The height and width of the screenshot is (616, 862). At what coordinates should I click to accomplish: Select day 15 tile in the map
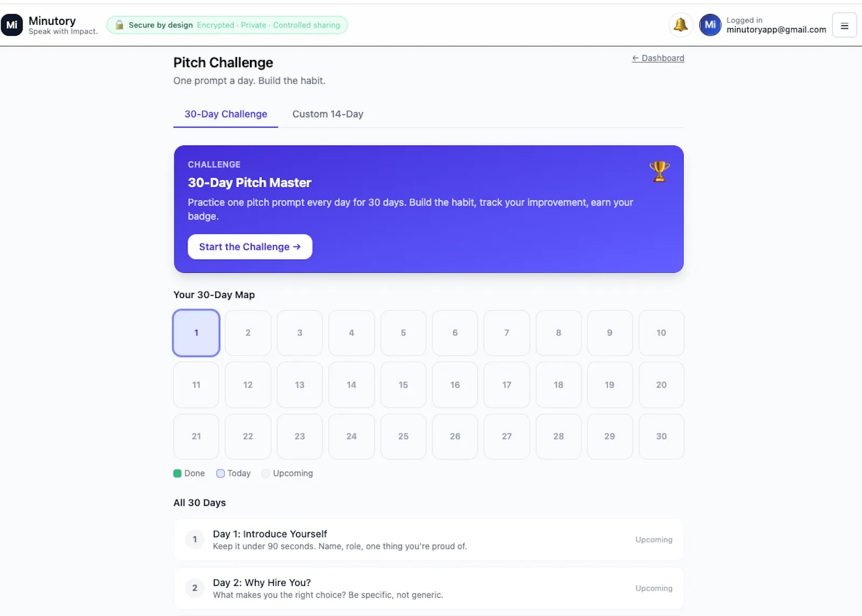tap(403, 384)
